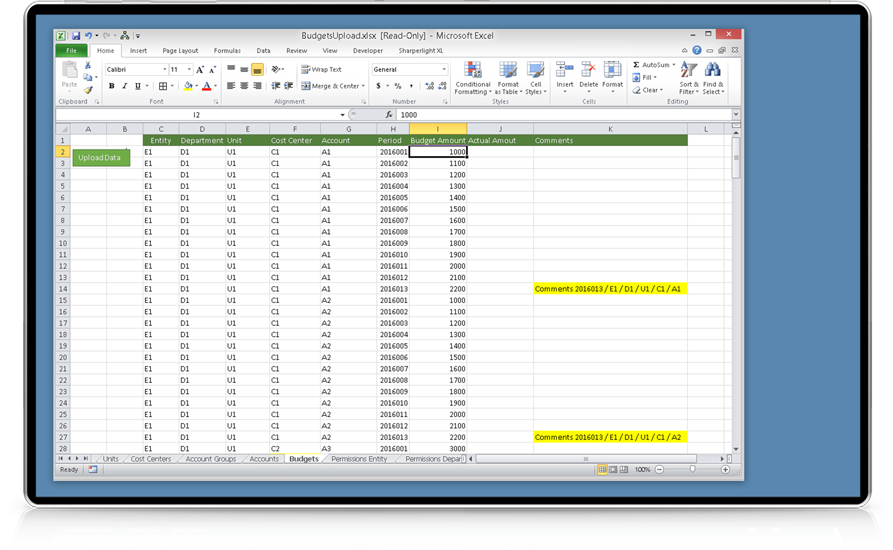Click the Cut scissors icon

(x=88, y=65)
